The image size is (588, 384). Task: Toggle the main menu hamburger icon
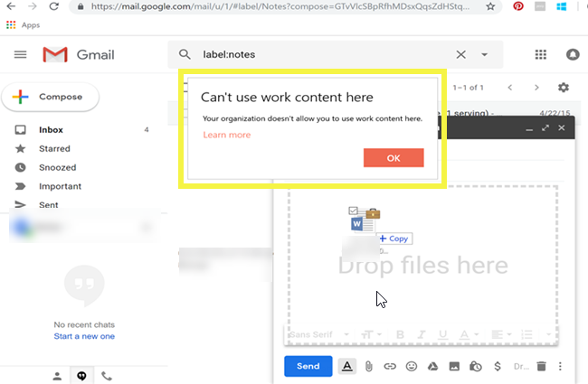tap(20, 55)
